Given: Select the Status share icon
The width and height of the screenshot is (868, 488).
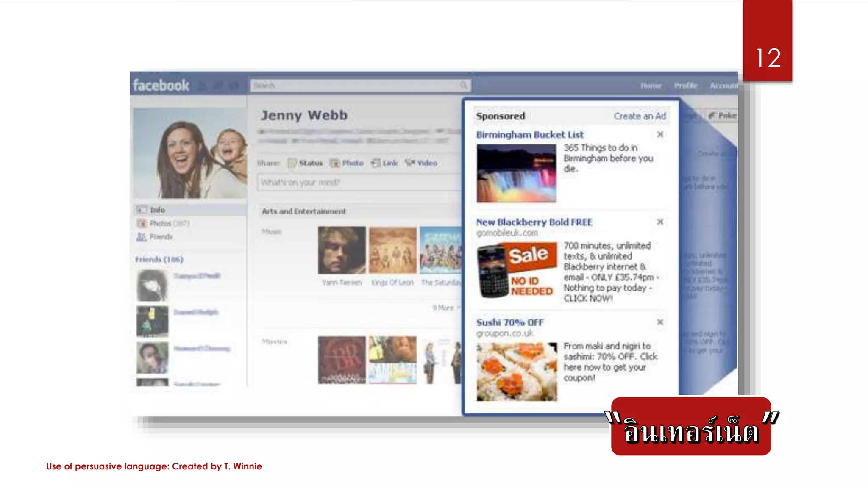Looking at the screenshot, I should 292,163.
